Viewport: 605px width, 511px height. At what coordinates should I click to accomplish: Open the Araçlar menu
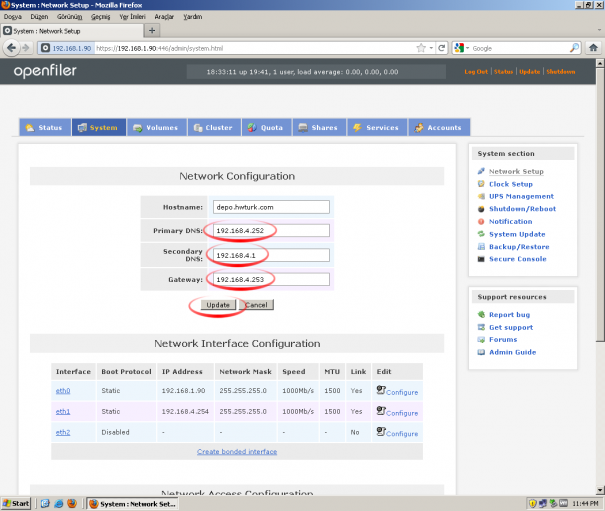pyautogui.click(x=164, y=17)
